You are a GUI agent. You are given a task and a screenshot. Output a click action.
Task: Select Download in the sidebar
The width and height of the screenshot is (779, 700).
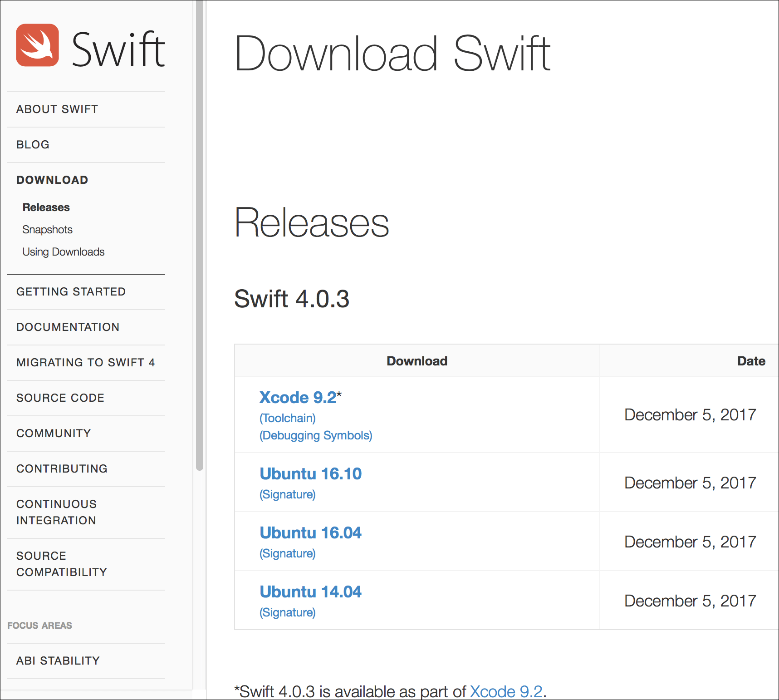pos(52,180)
